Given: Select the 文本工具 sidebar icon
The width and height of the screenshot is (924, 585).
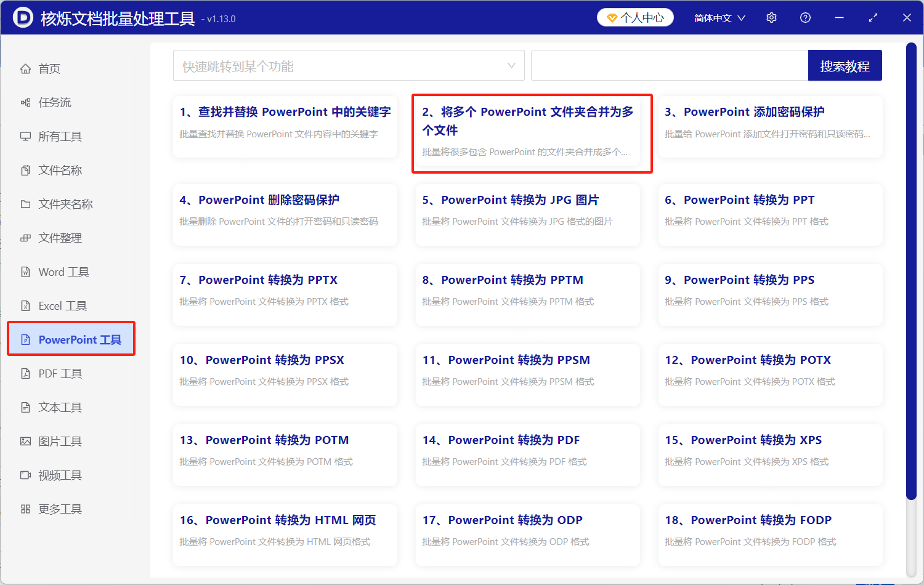Looking at the screenshot, I should pyautogui.click(x=59, y=407).
